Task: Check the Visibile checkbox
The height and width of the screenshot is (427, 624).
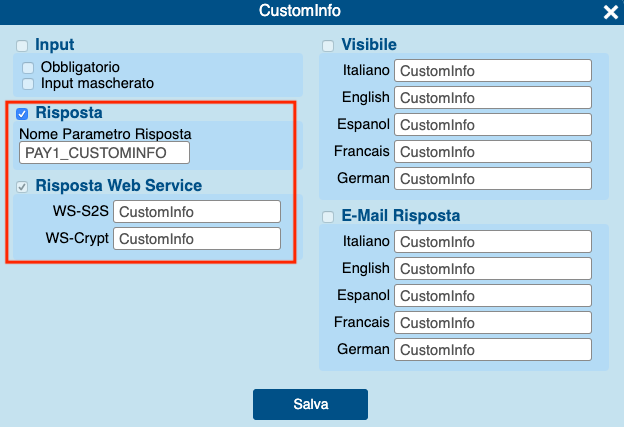Action: (328, 46)
